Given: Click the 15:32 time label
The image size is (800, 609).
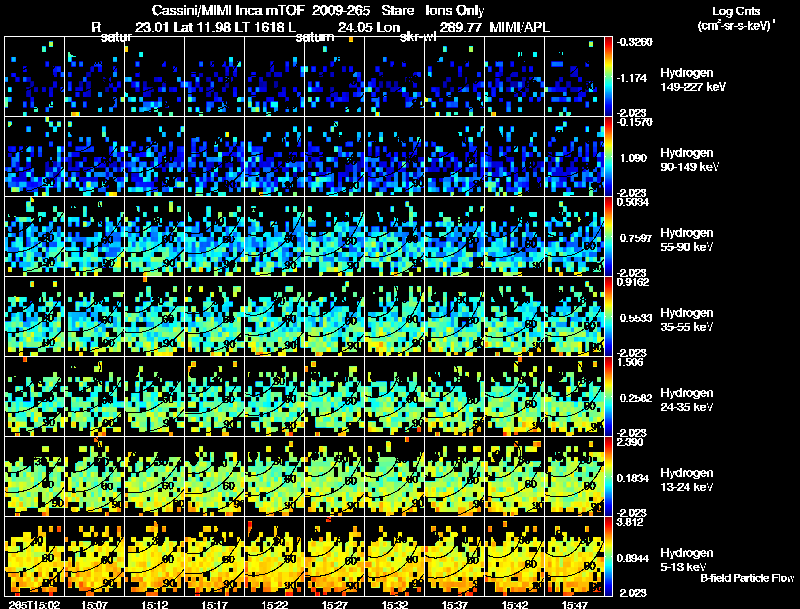Looking at the screenshot, I should 394,605.
